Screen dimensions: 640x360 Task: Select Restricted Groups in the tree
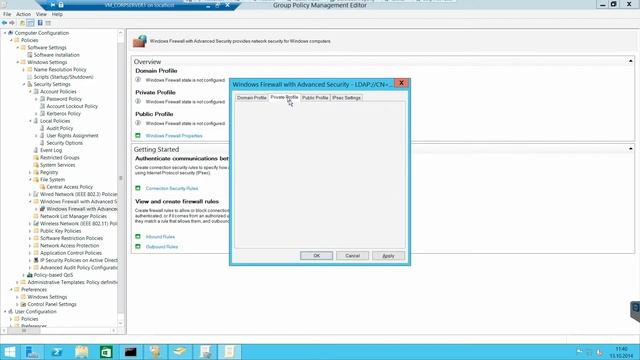coord(60,158)
